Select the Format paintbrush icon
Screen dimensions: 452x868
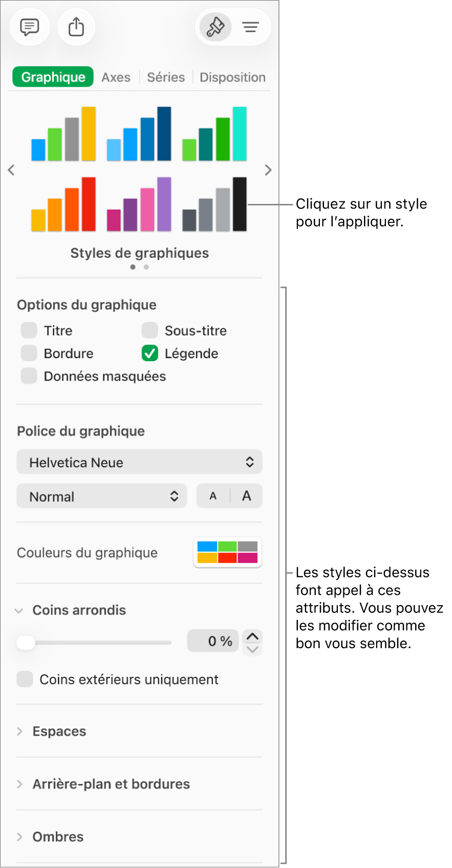214,27
